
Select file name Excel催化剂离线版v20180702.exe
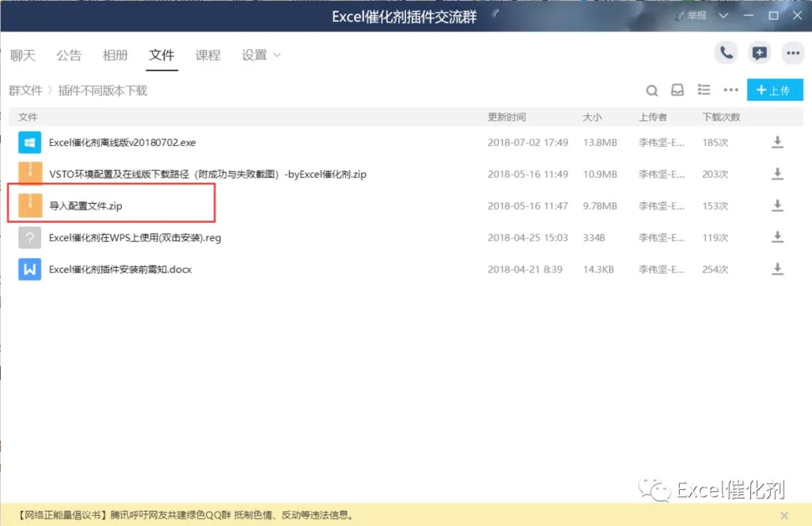pos(123,142)
